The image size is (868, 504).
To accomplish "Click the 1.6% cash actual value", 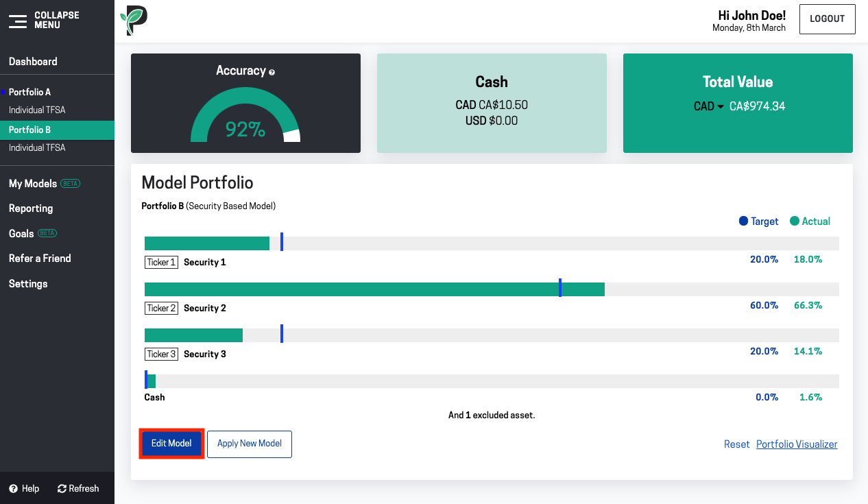I will point(810,397).
